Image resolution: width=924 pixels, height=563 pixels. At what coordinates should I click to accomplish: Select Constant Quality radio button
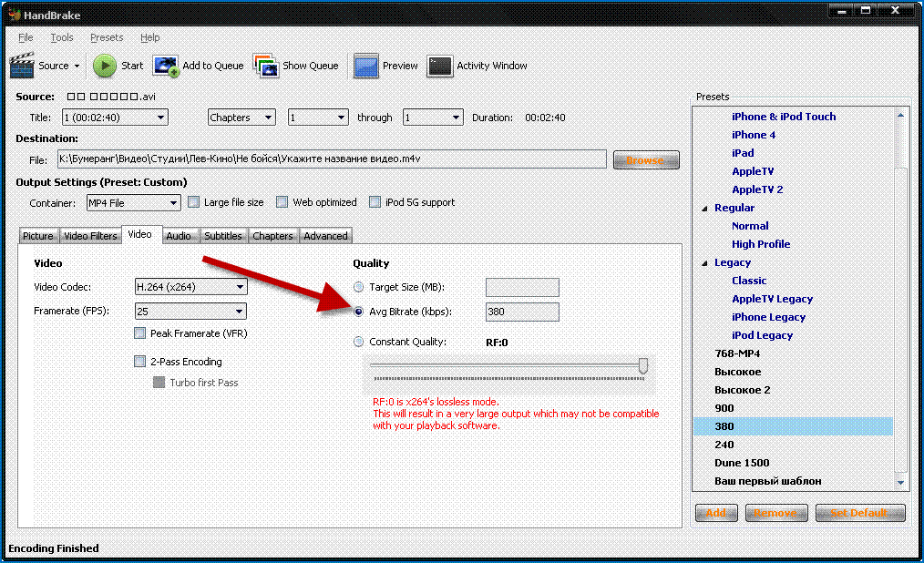(x=358, y=342)
